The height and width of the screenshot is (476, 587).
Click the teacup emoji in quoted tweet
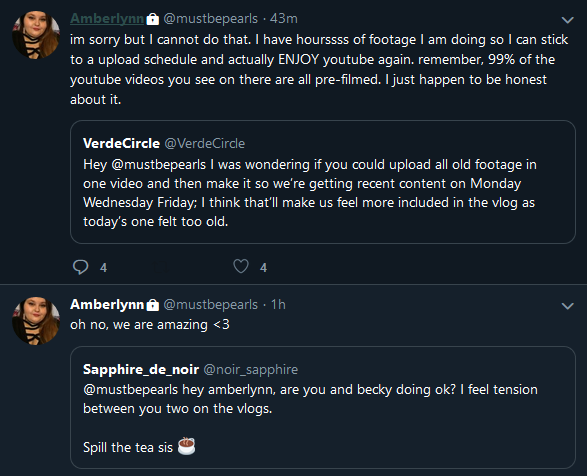[x=186, y=446]
